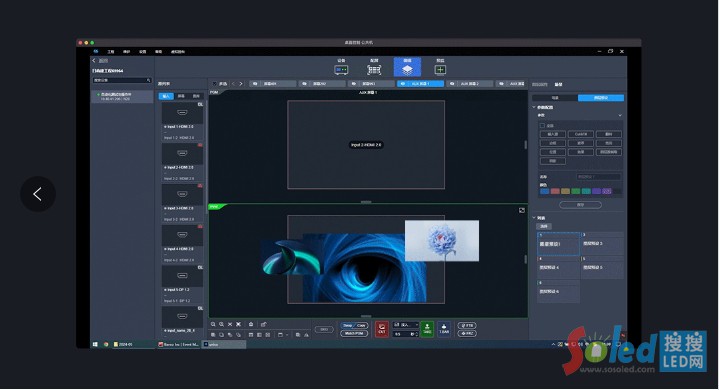Select the highlighted layers icon in top toolbar

coord(407,67)
